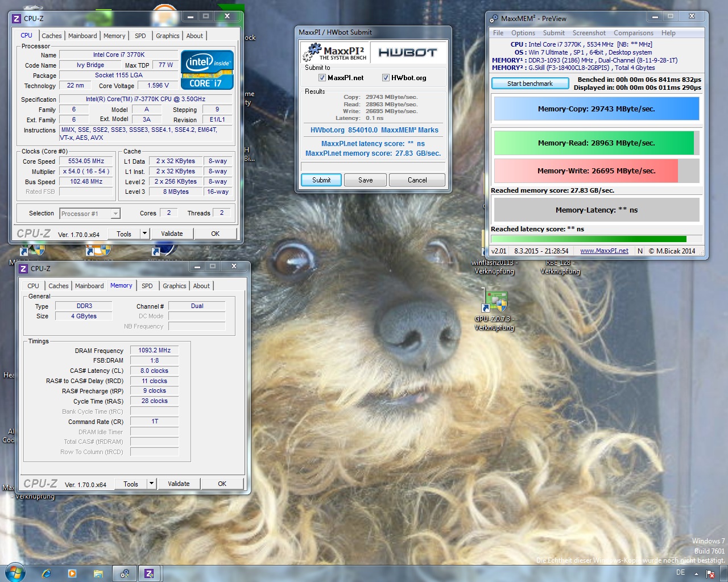Switch to MaxxMEM gear icon on taskbar

[x=125, y=573]
